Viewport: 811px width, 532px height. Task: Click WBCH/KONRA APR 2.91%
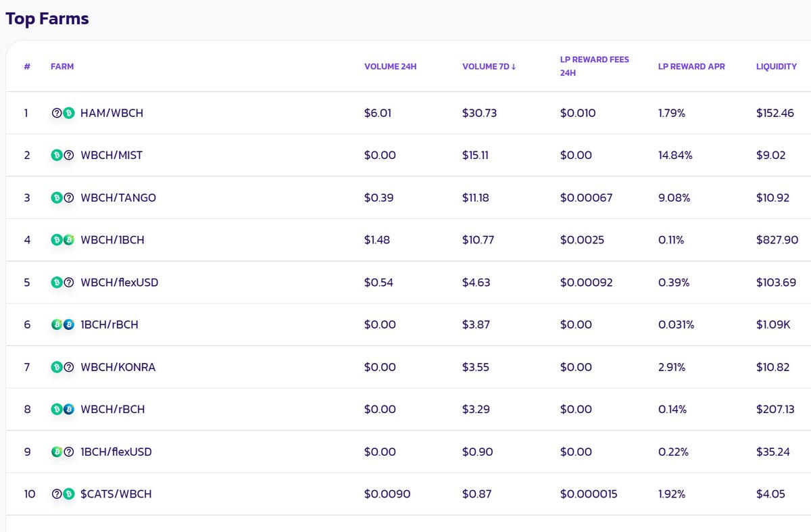(x=672, y=367)
